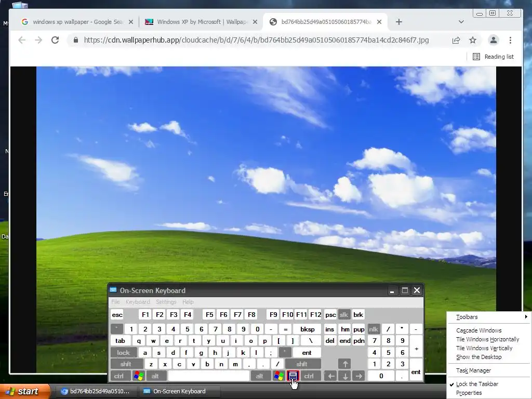Uncheck Lock the Taskbar
The width and height of the screenshot is (532, 399).
pos(489,384)
